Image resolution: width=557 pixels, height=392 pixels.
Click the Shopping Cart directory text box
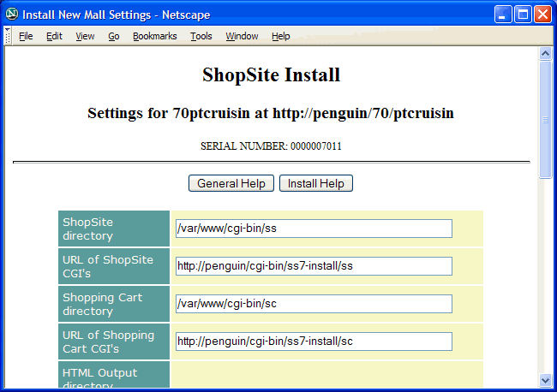(x=313, y=304)
